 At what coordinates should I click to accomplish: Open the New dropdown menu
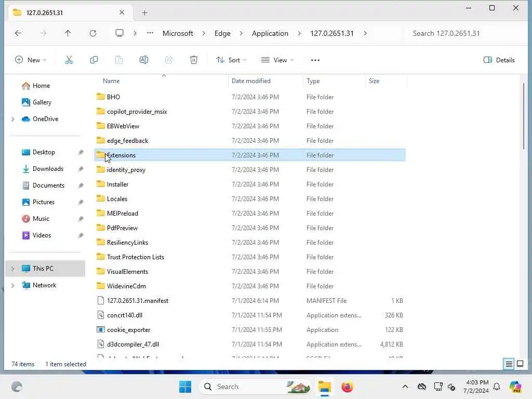(31, 60)
